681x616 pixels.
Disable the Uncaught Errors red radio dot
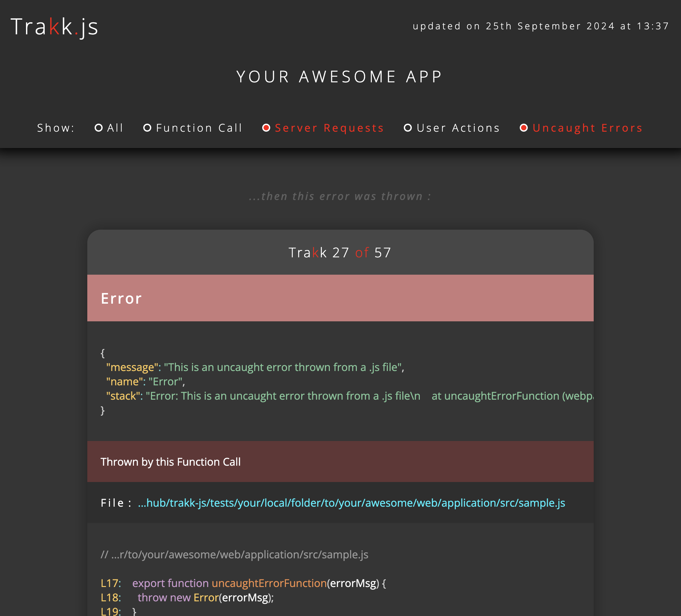(524, 128)
